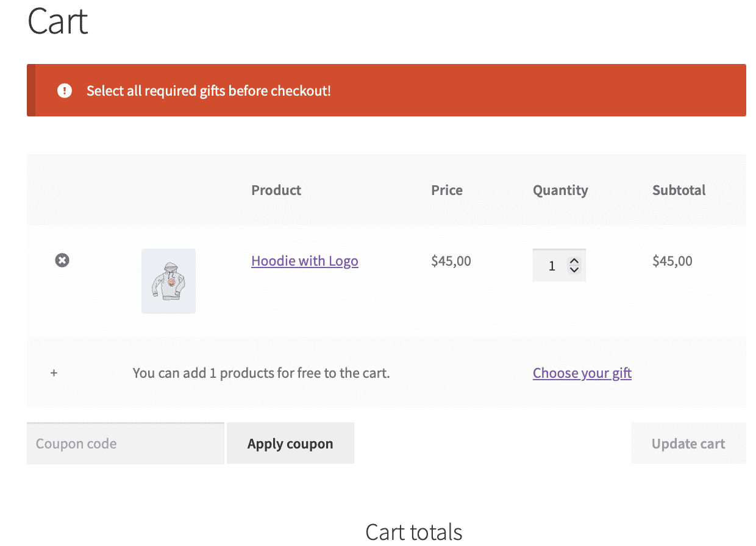Click the Quantity column header
Viewport: 756px width, 546px height.
click(560, 190)
